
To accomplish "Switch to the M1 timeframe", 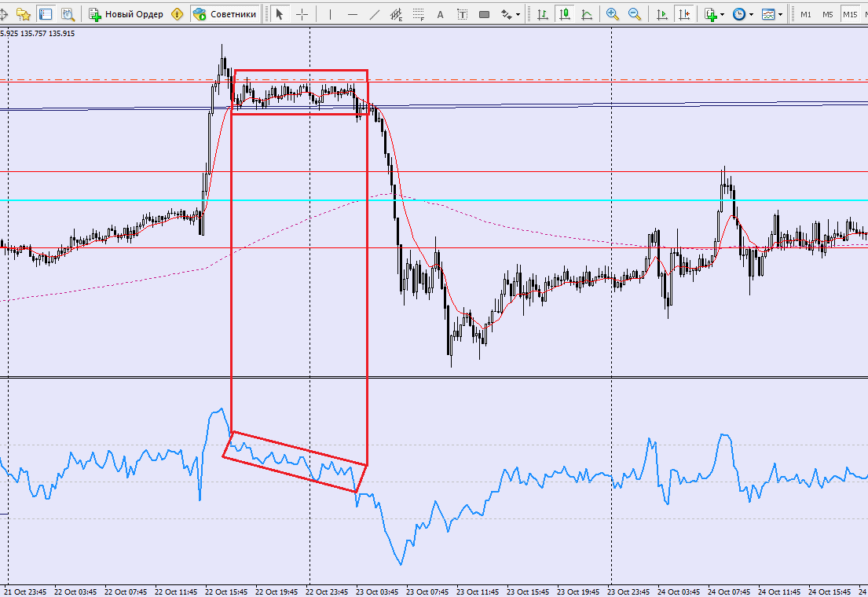I will [x=806, y=14].
